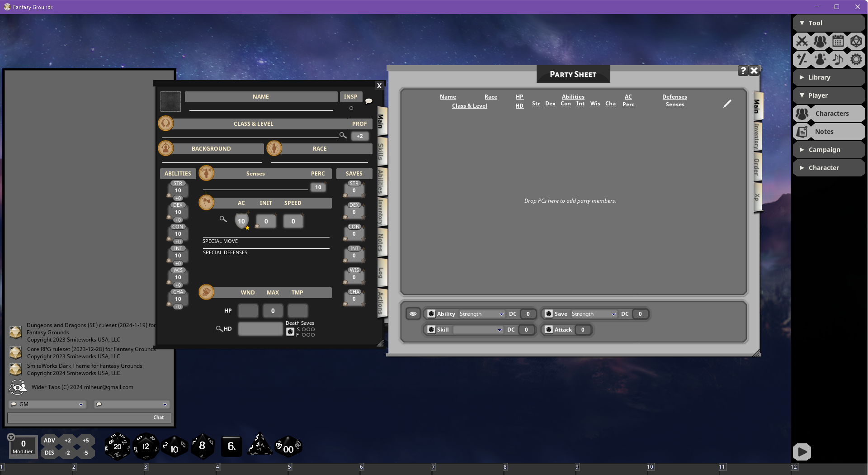
Task: Open the Options gear tool icon
Action: pyautogui.click(x=856, y=59)
